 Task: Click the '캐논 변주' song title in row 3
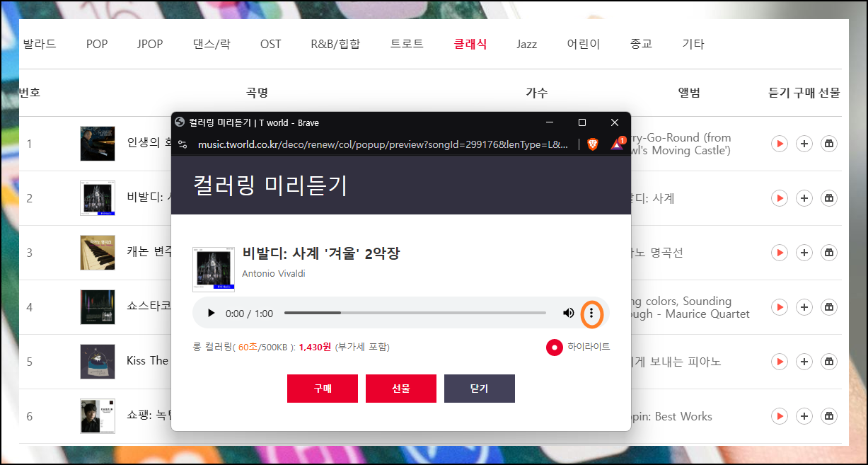149,253
